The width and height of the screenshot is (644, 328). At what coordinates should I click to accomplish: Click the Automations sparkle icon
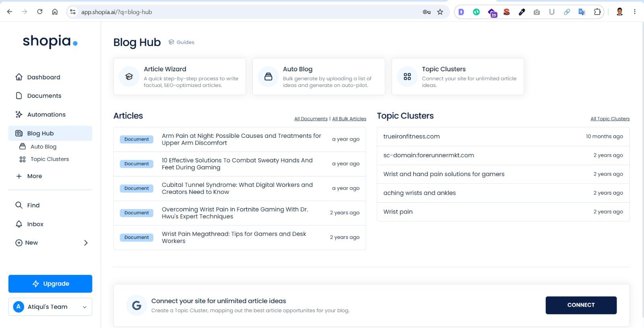coord(19,114)
